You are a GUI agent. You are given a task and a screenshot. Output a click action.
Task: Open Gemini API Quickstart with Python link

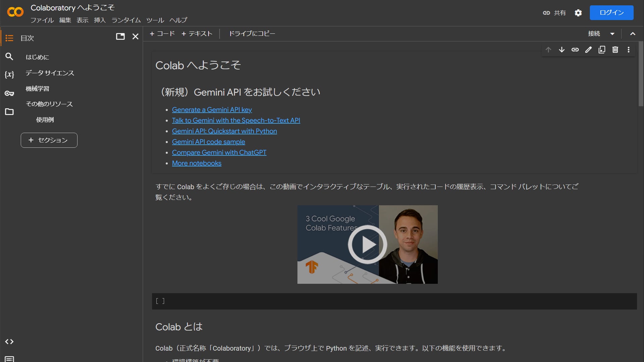[x=224, y=131]
